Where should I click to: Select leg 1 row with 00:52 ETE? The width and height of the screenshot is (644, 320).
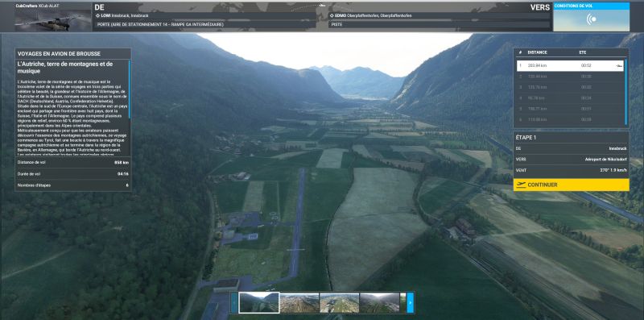[570, 66]
